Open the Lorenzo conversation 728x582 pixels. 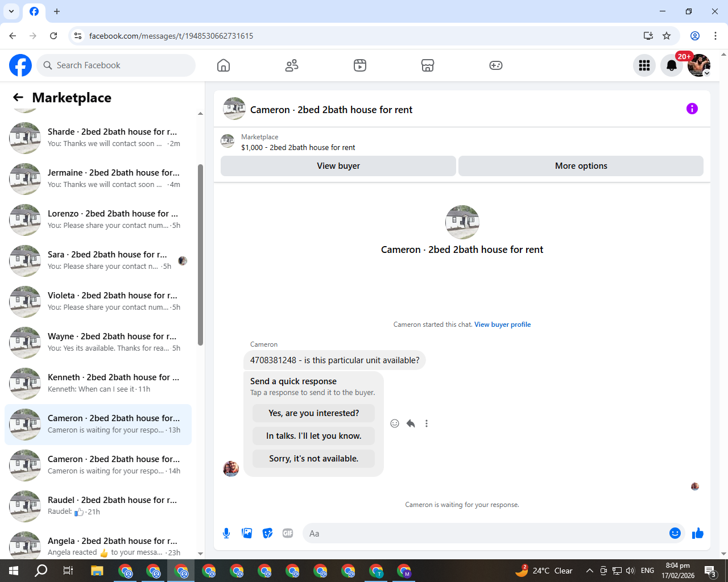98,220
